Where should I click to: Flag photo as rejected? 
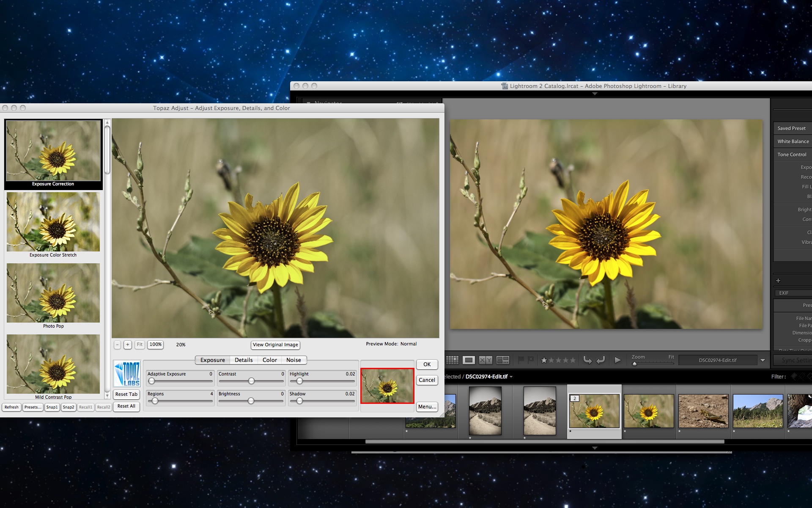point(531,360)
